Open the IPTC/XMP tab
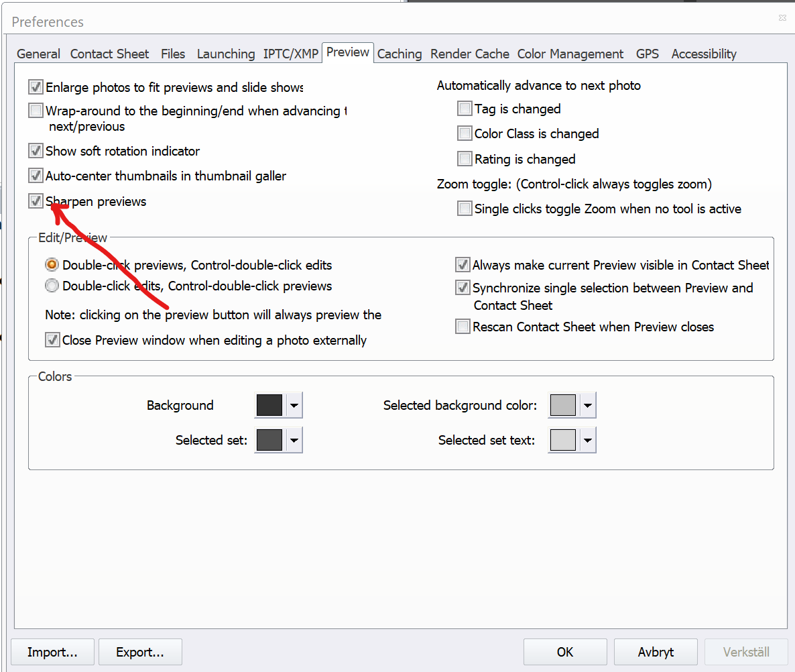 pos(290,54)
